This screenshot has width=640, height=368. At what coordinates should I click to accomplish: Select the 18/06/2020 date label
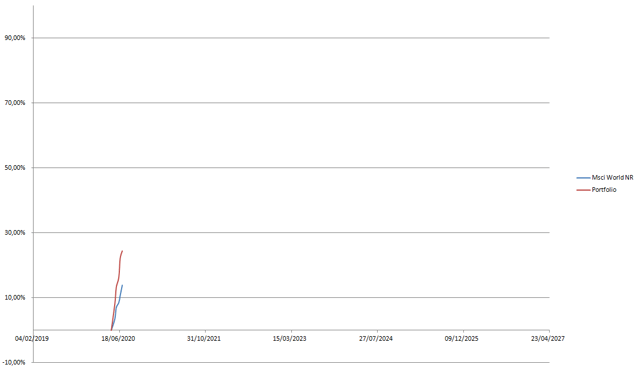118,339
